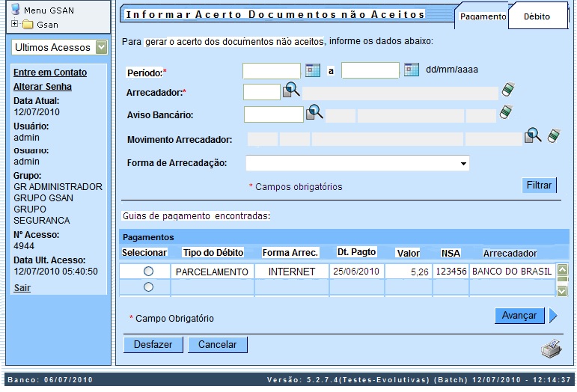Open calendar for Período end date
Screen dimensions: 577x392
click(x=412, y=70)
